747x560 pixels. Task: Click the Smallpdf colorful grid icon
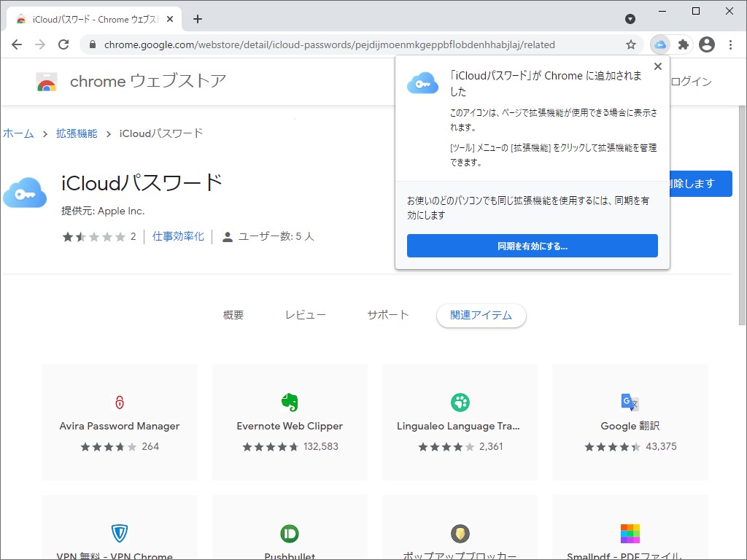629,533
